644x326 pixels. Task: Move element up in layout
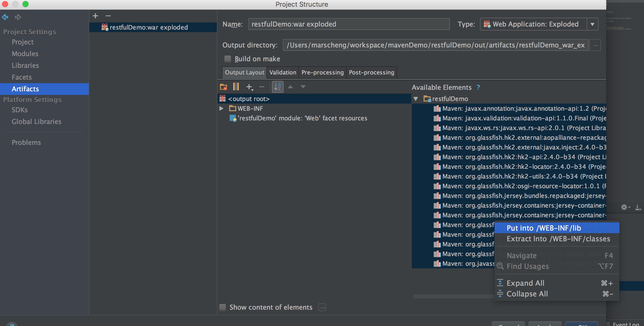pos(290,87)
